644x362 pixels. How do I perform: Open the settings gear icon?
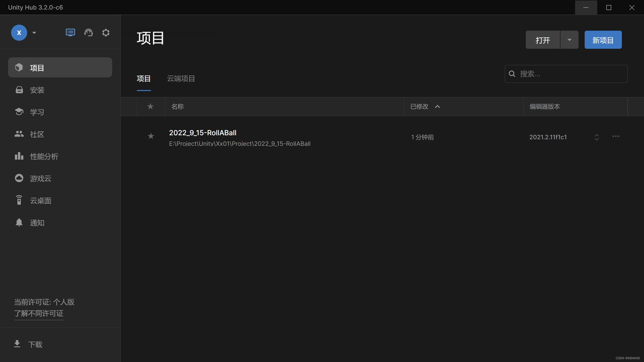click(106, 33)
